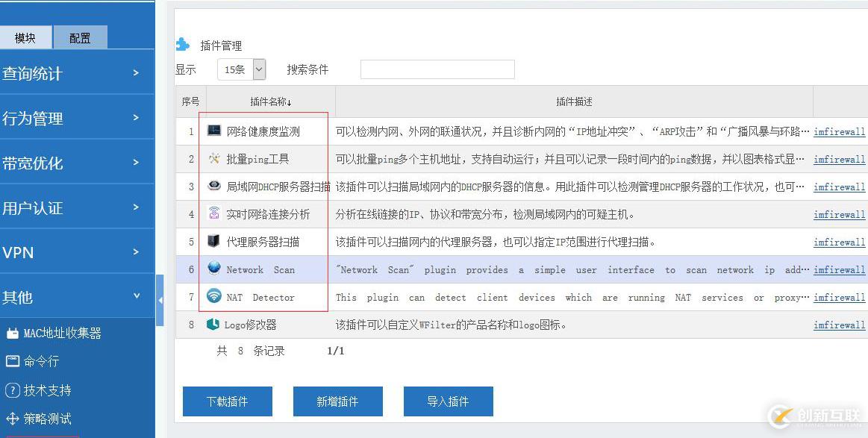Click the 代理服务器扫描 description text
Image resolution: width=868 pixels, height=438 pixels.
click(x=496, y=242)
